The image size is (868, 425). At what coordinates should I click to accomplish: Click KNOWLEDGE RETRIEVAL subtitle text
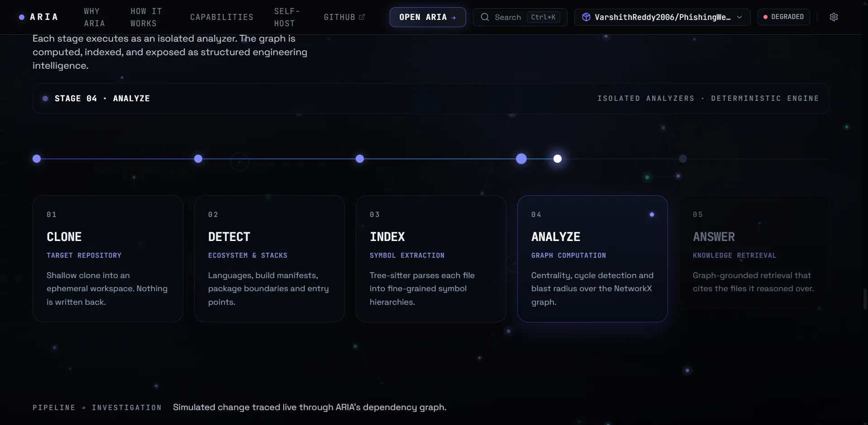(734, 255)
